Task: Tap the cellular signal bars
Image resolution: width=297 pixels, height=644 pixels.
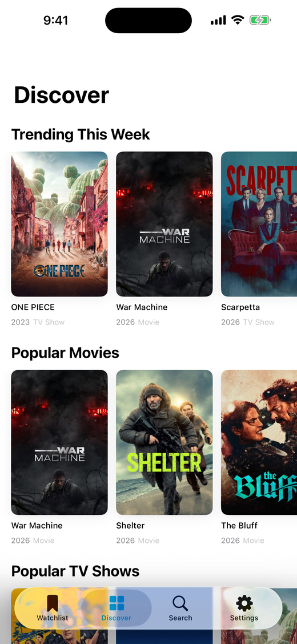Action: pos(219,20)
